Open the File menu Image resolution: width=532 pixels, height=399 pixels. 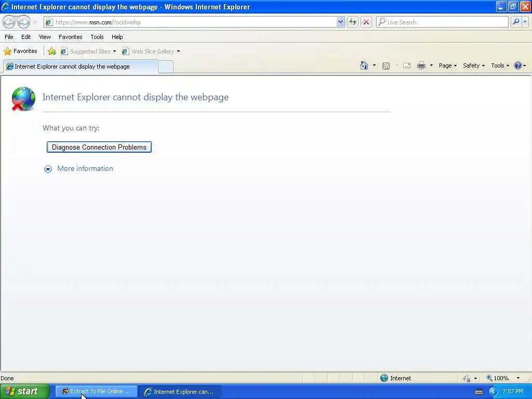pos(9,37)
